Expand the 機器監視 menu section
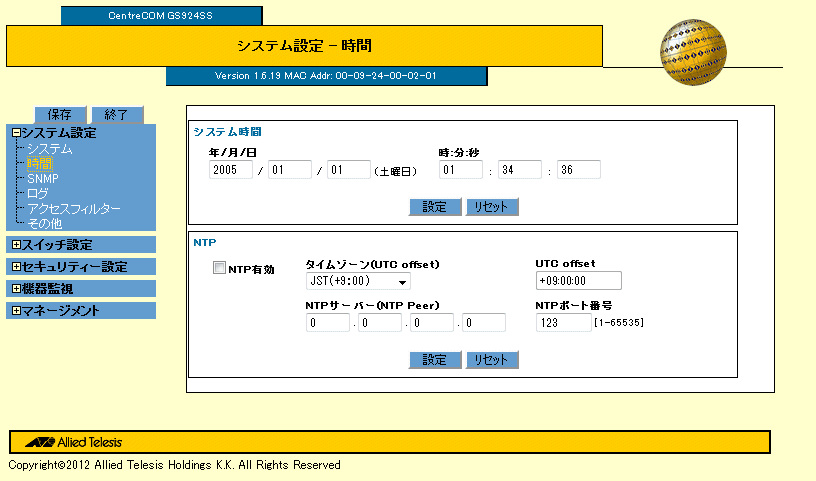816x481 pixels. point(16,289)
